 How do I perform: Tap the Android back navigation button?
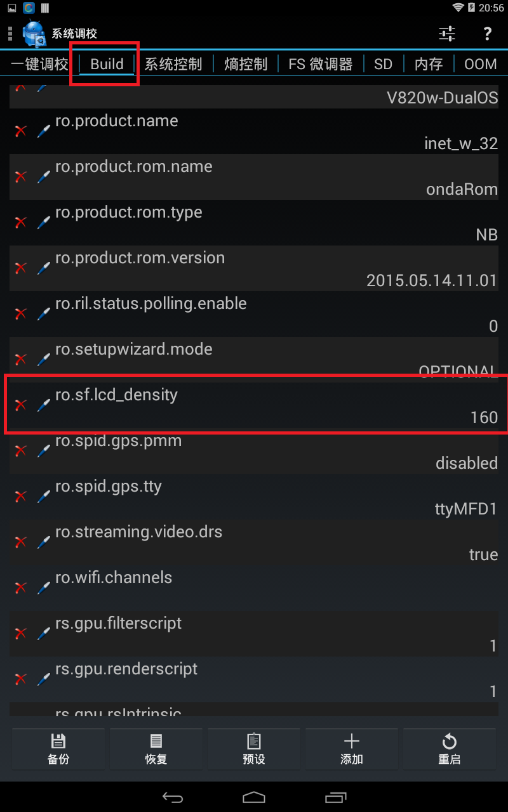[173, 797]
